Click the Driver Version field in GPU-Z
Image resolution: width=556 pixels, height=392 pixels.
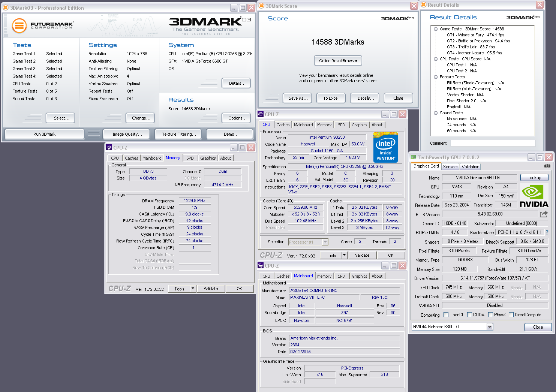[x=495, y=278]
